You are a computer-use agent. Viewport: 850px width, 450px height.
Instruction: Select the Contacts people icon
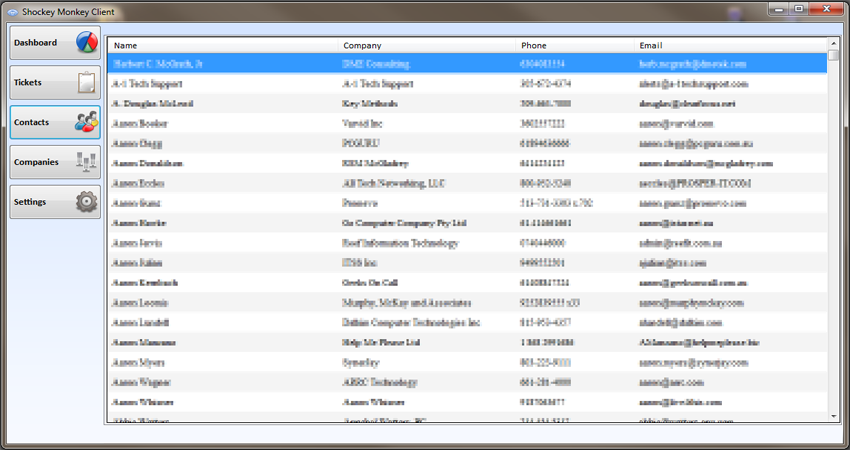(86, 123)
